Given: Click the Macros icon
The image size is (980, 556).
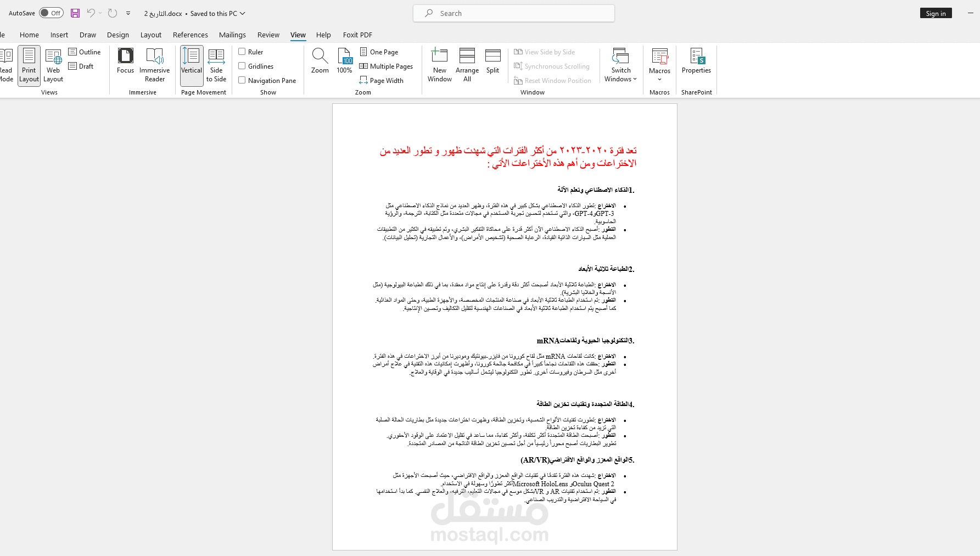Looking at the screenshot, I should (x=659, y=57).
